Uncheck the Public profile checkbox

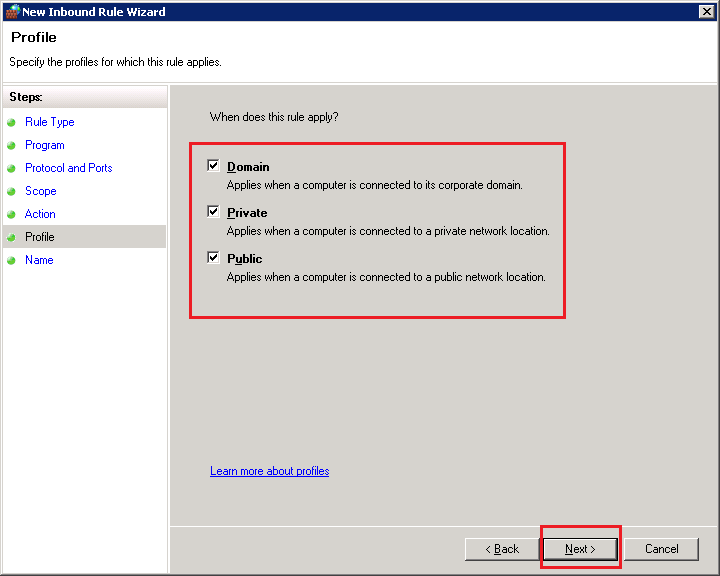[213, 257]
